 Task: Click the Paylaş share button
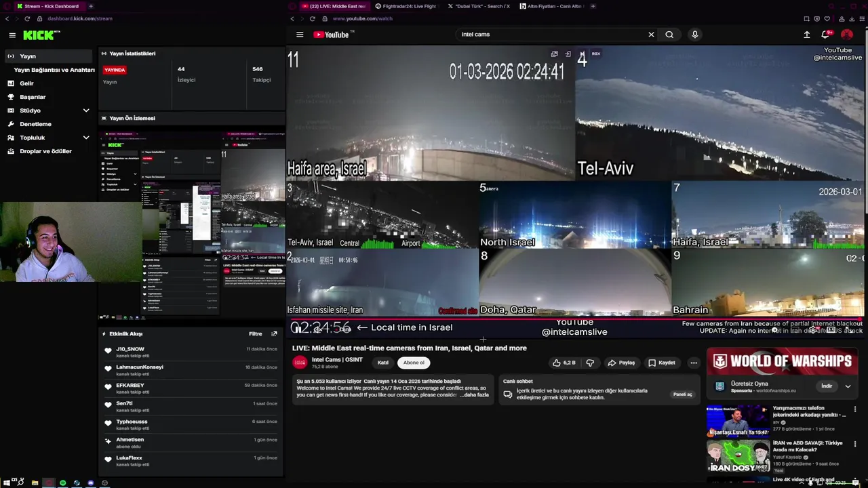point(621,363)
